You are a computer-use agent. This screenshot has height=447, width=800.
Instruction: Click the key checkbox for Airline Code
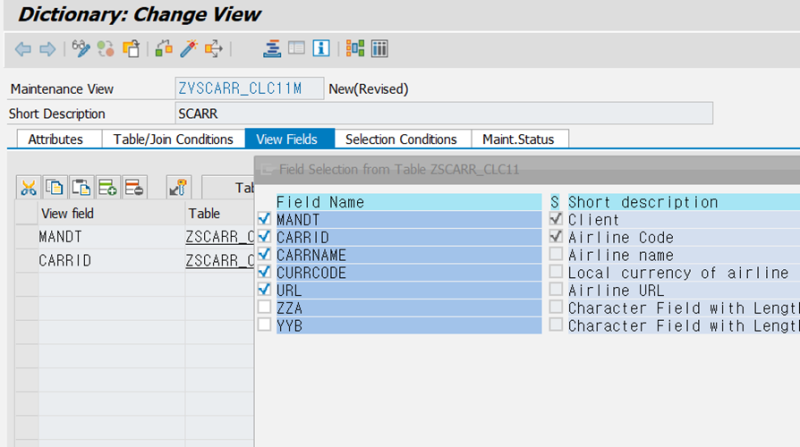click(x=556, y=237)
